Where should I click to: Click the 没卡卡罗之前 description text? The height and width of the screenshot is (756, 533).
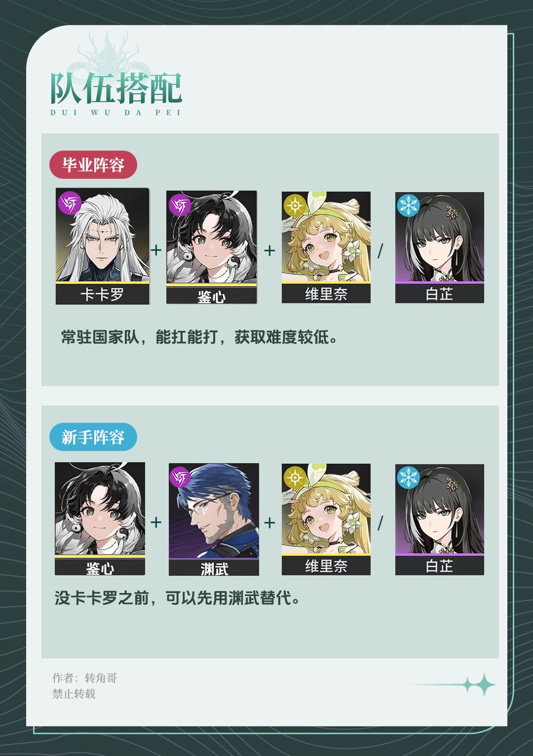pos(178,598)
